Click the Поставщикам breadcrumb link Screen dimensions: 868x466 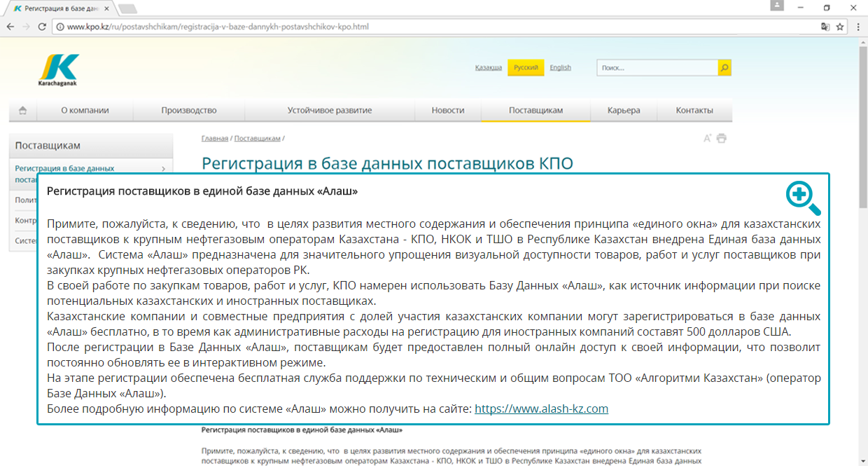(258, 139)
